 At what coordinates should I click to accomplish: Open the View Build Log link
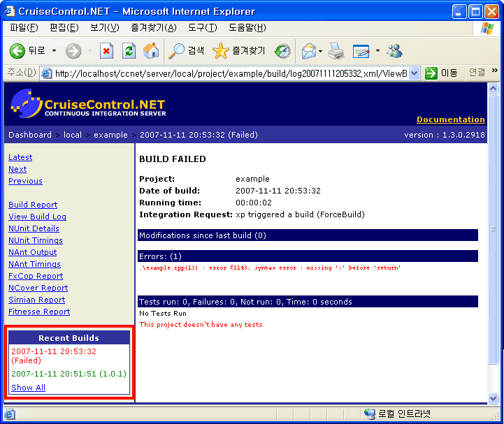[x=37, y=217]
